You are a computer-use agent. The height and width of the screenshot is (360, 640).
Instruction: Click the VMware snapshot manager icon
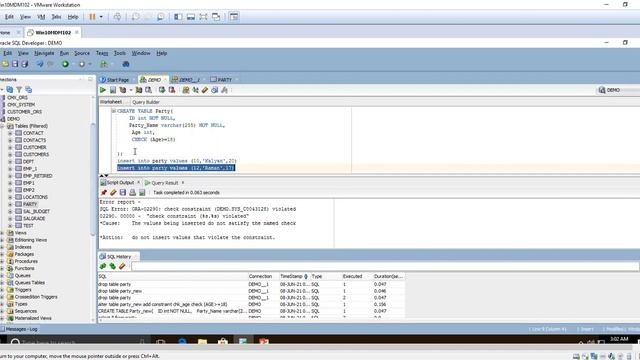[x=161, y=17]
